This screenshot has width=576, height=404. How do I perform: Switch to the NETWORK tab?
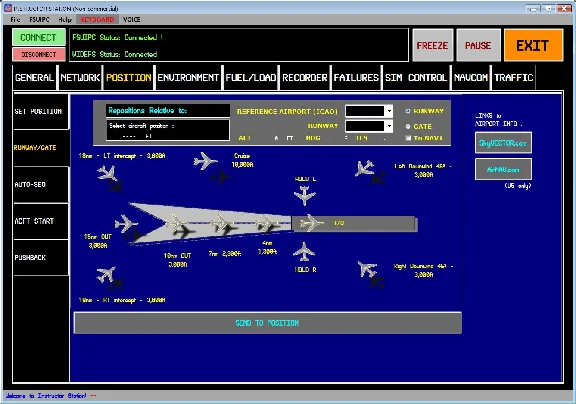coord(80,77)
